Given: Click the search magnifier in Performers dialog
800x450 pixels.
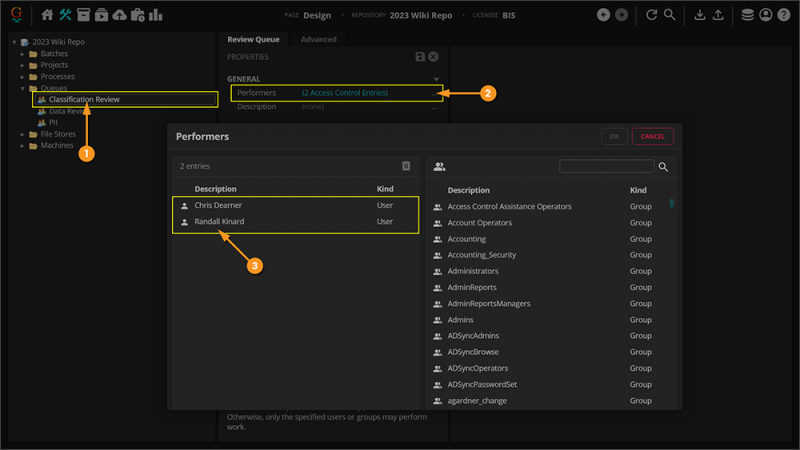Looking at the screenshot, I should click(x=664, y=167).
